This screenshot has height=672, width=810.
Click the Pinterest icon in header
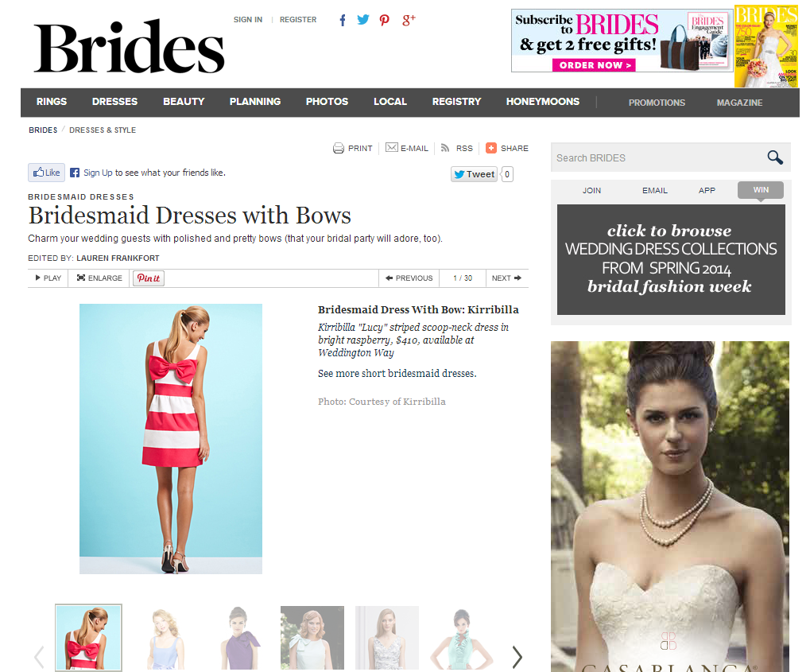point(385,20)
